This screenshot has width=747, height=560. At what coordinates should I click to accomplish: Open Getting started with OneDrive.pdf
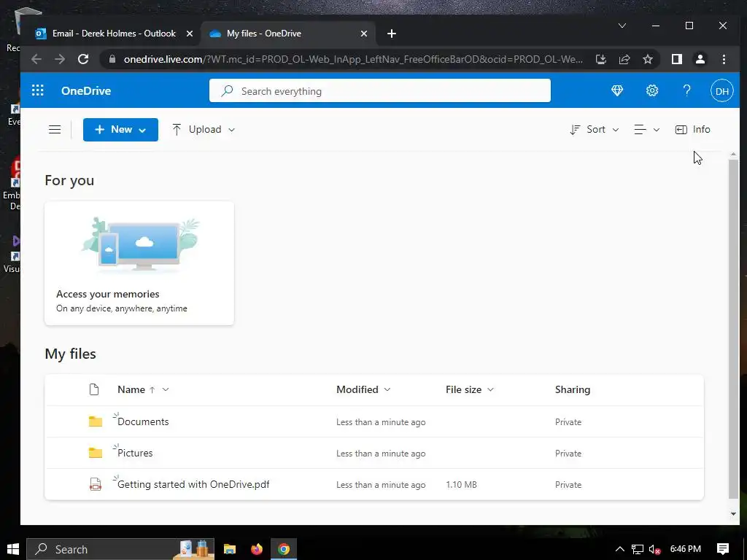pos(193,484)
